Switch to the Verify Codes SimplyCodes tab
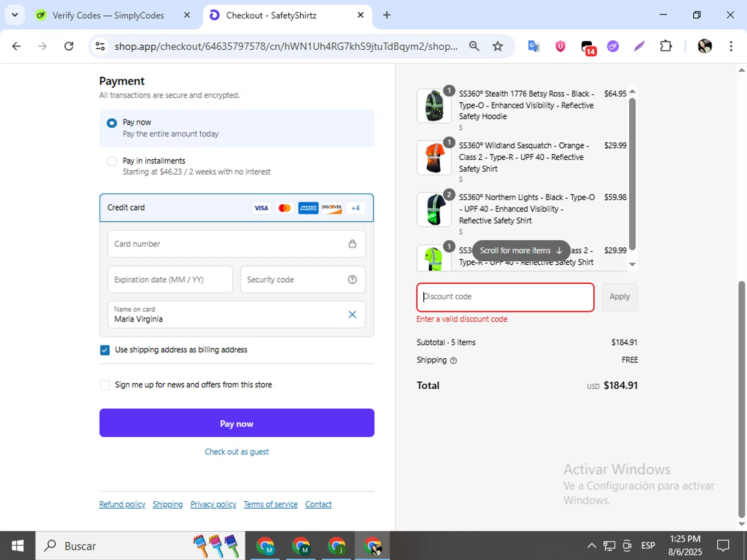This screenshot has height=560, width=747. 108,15
